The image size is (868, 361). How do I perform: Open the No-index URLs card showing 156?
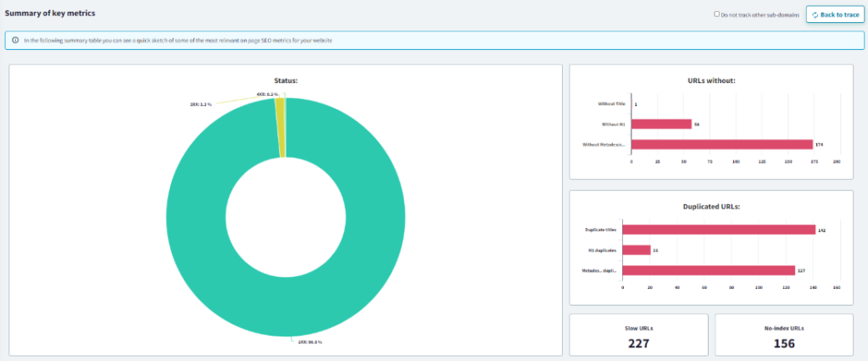(784, 335)
